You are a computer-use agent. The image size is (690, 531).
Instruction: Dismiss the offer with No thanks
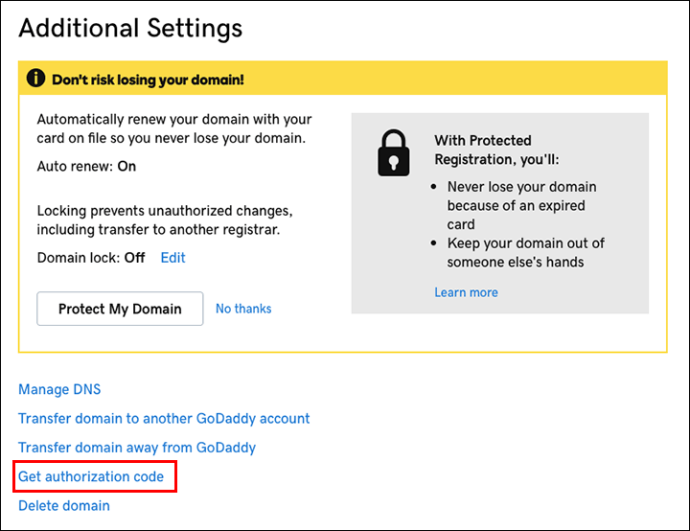coord(243,309)
